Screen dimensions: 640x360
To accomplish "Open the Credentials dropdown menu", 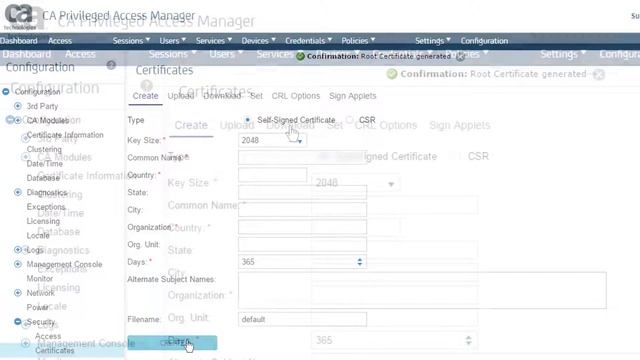I will coord(308,41).
